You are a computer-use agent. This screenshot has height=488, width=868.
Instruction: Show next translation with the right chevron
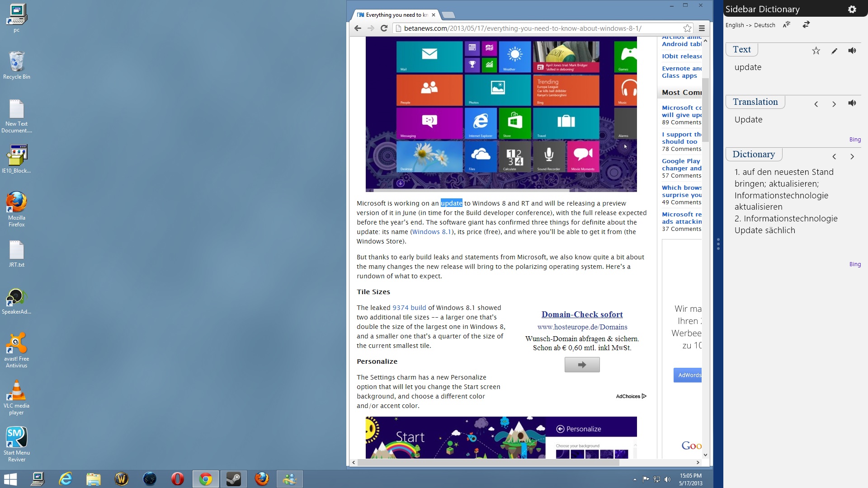pos(834,104)
